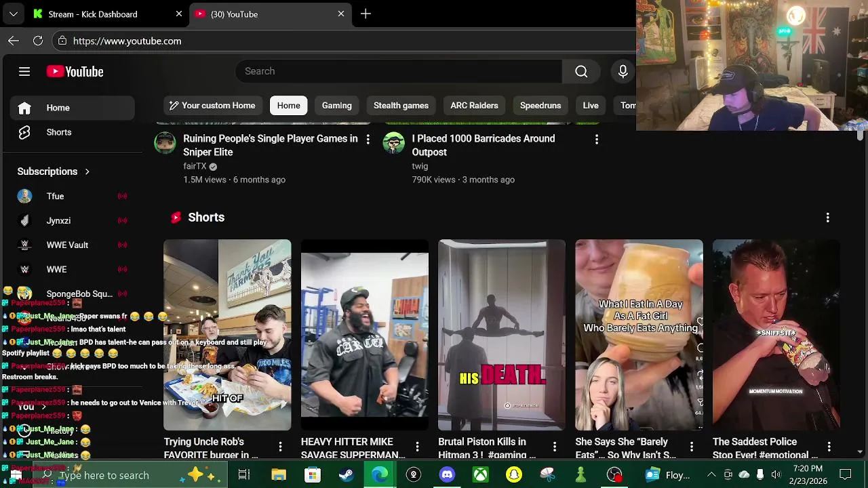Open options for Mike Savage short
868x488 pixels.
click(x=417, y=446)
